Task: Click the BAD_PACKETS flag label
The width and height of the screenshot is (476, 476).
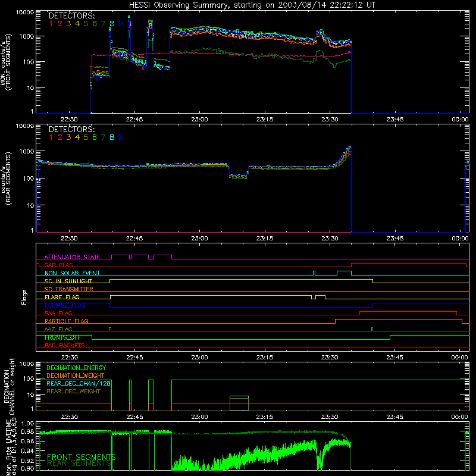Action: (65, 345)
